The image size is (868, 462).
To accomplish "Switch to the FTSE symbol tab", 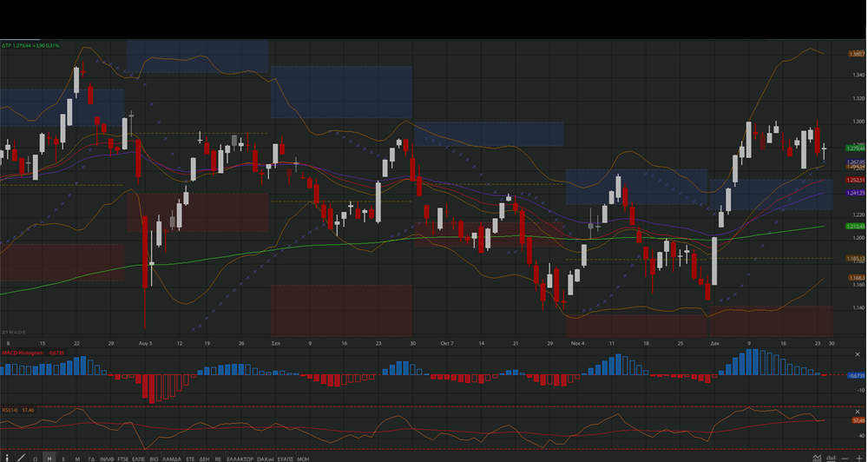I will [123, 459].
